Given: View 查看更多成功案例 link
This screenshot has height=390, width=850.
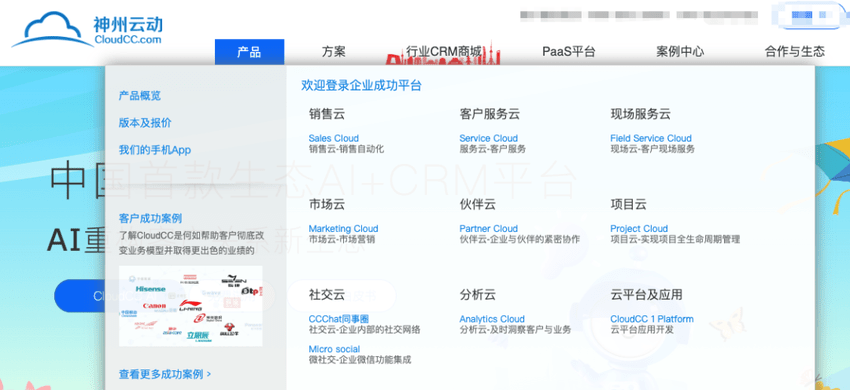Looking at the screenshot, I should (165, 374).
